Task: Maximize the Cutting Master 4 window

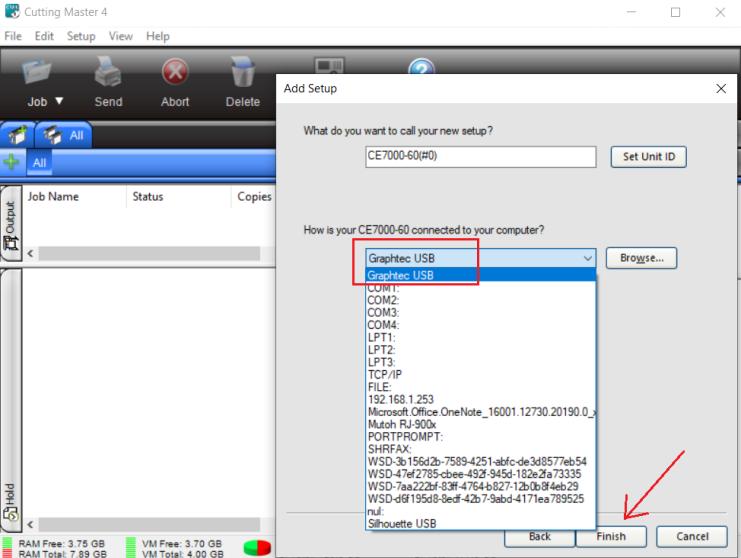Action: click(675, 12)
